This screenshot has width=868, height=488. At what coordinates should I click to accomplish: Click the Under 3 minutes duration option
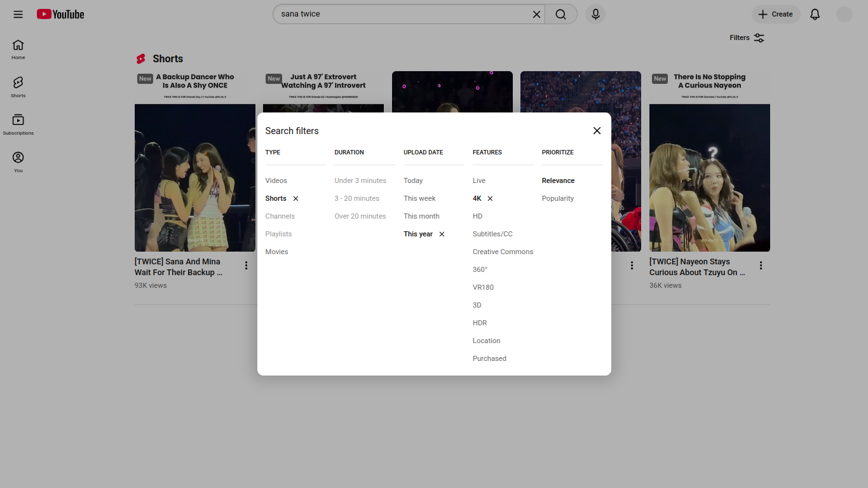pos(360,181)
